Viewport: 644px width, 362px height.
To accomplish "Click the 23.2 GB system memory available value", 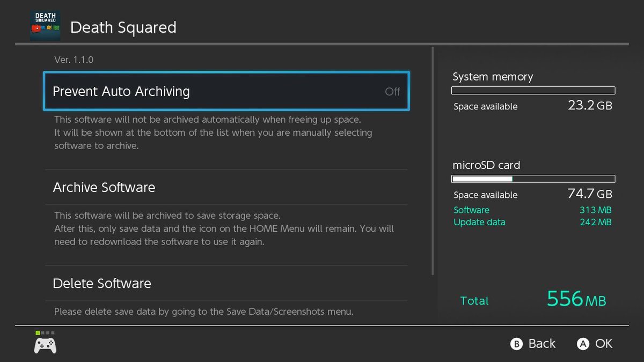I will point(589,105).
